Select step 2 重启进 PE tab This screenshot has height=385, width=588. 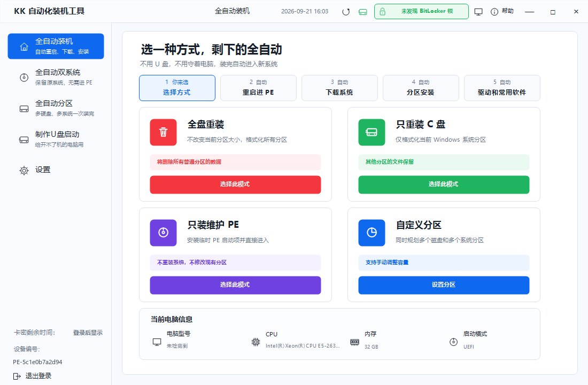[x=258, y=88]
